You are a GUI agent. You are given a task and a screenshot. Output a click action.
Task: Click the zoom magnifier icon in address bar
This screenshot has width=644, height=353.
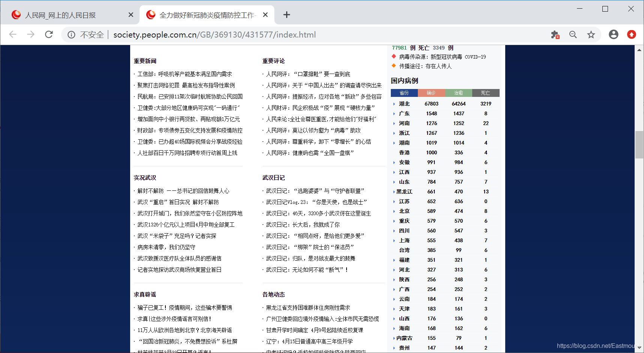pos(573,35)
